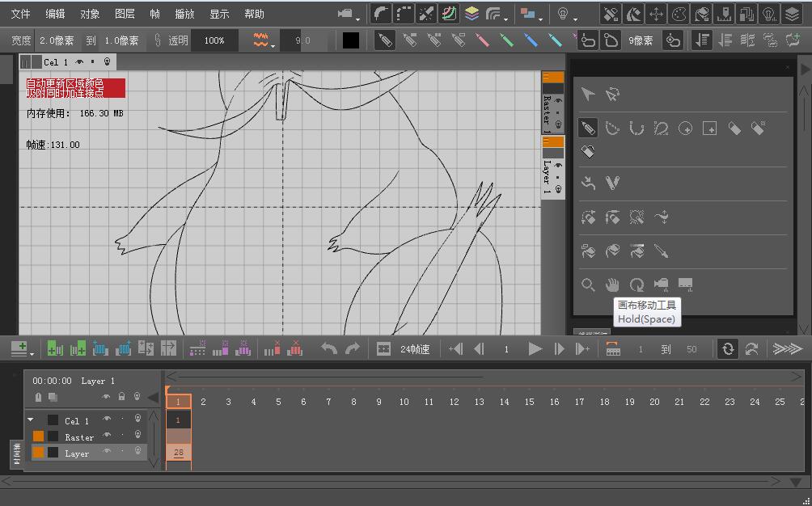Click the redo arrow in timeline toolbar
Viewport: 812px width, 506px height.
click(x=353, y=348)
